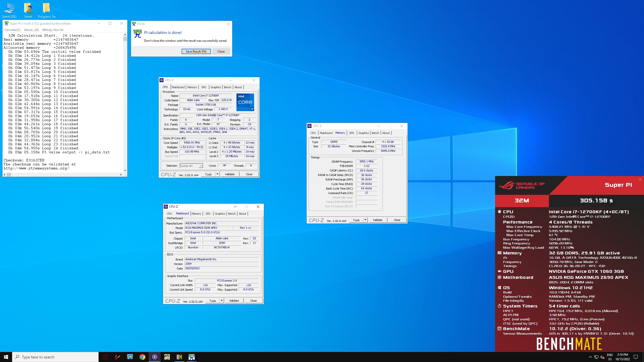Switch to Super PI taskbar icon
Viewport: 644px width, 362px height.
point(192,357)
